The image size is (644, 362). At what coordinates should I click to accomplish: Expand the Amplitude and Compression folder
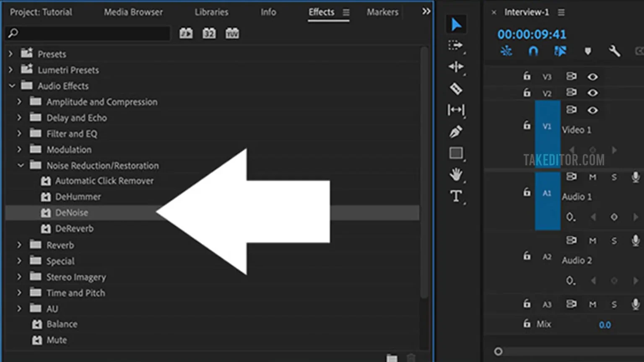(x=19, y=102)
